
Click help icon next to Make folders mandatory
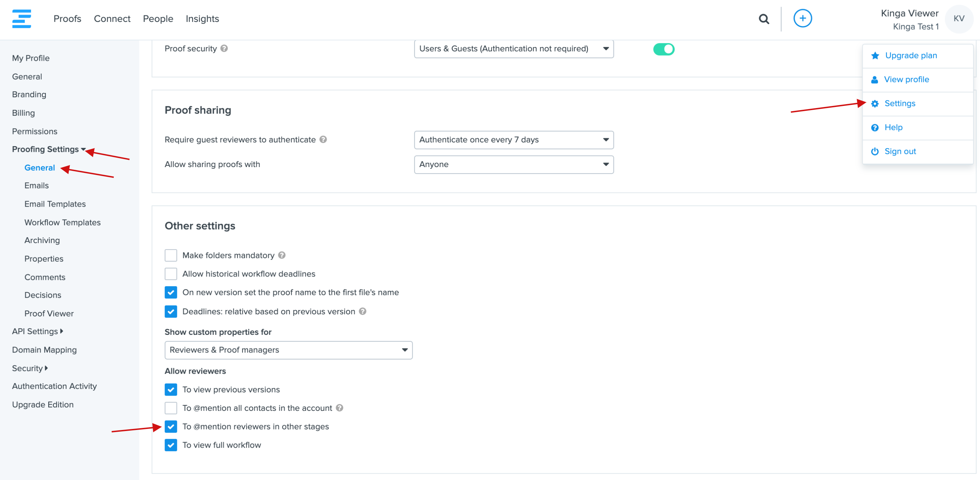pos(281,255)
